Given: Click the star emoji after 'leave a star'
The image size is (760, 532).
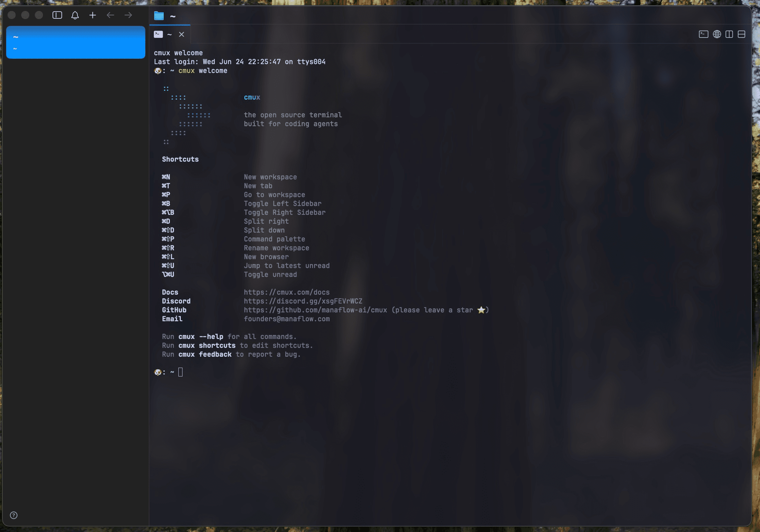Looking at the screenshot, I should pos(481,310).
